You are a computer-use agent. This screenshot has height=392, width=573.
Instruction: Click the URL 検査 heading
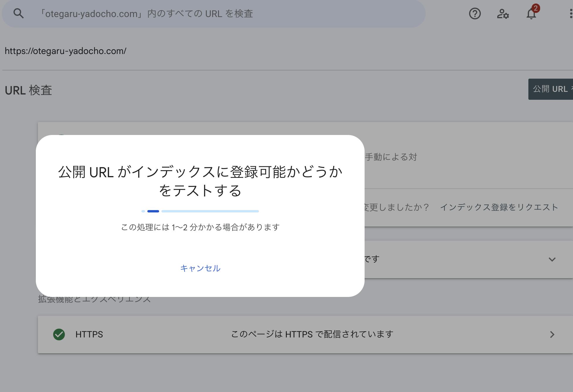pyautogui.click(x=28, y=90)
